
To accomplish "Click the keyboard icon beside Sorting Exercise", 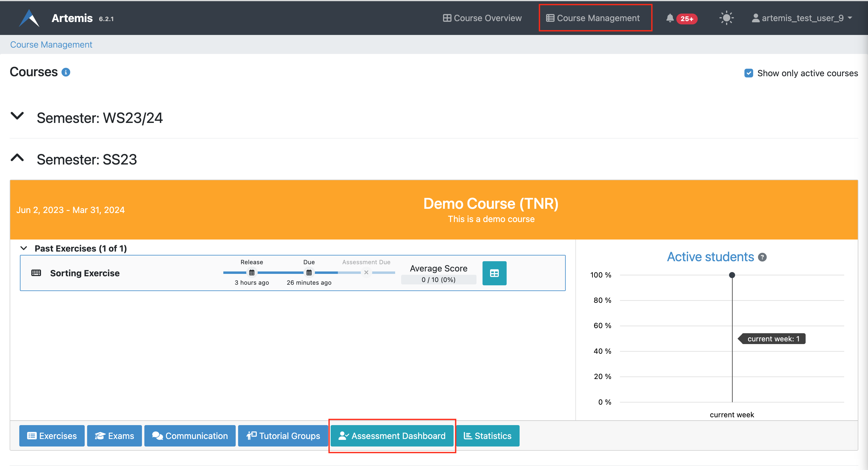I will pos(36,273).
